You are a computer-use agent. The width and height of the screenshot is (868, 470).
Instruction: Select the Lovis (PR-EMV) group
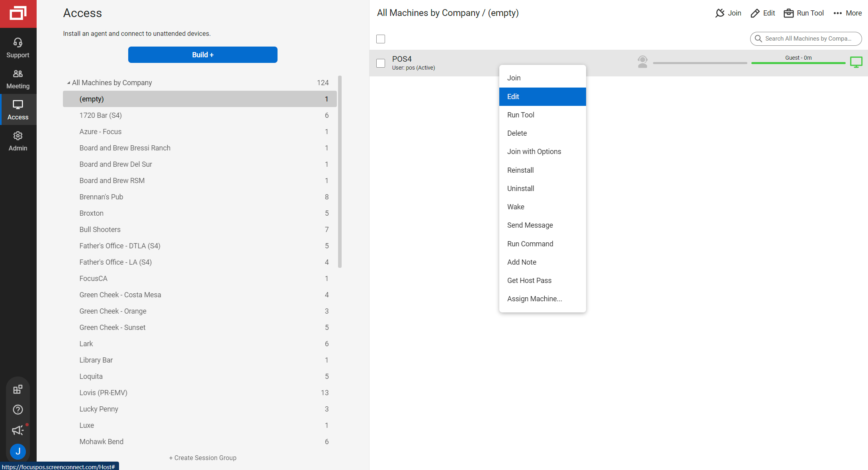click(104, 393)
